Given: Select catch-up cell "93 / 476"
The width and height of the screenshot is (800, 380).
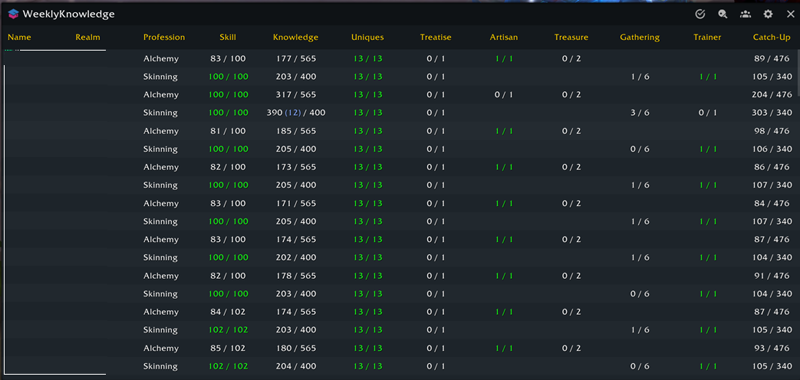Looking at the screenshot, I should (772, 348).
